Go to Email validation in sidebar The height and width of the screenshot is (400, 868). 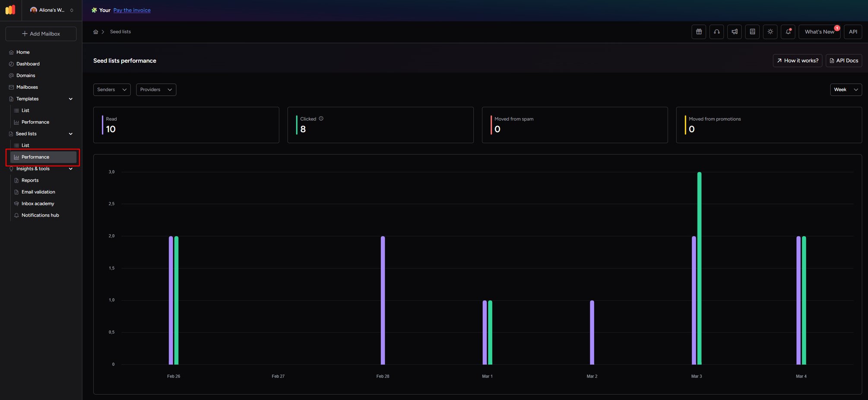pos(38,192)
